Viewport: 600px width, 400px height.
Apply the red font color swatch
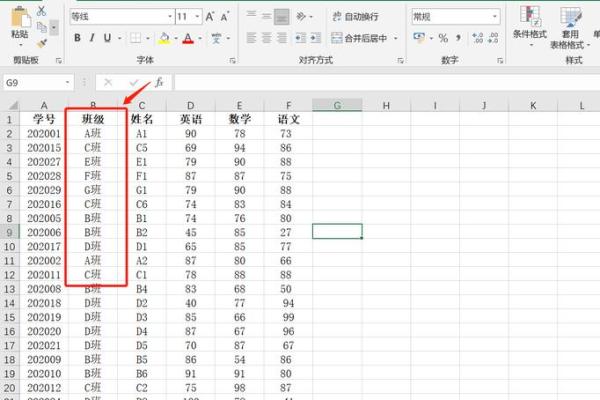pyautogui.click(x=187, y=38)
